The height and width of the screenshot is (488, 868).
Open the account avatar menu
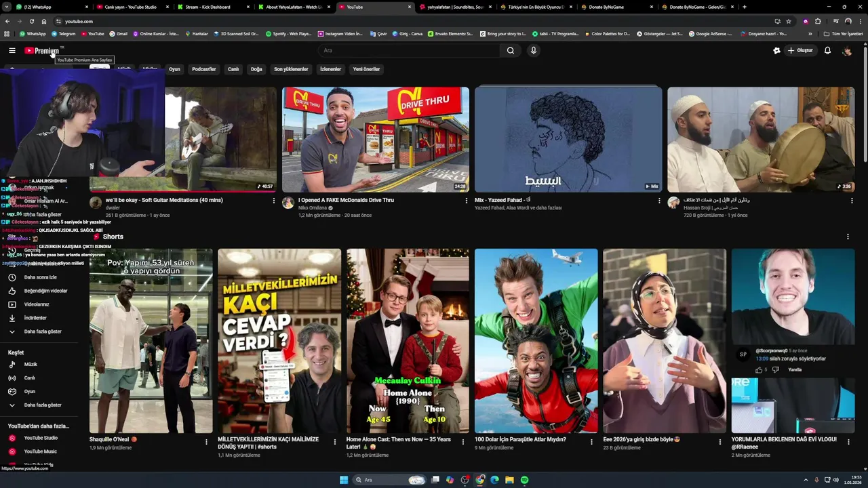847,50
